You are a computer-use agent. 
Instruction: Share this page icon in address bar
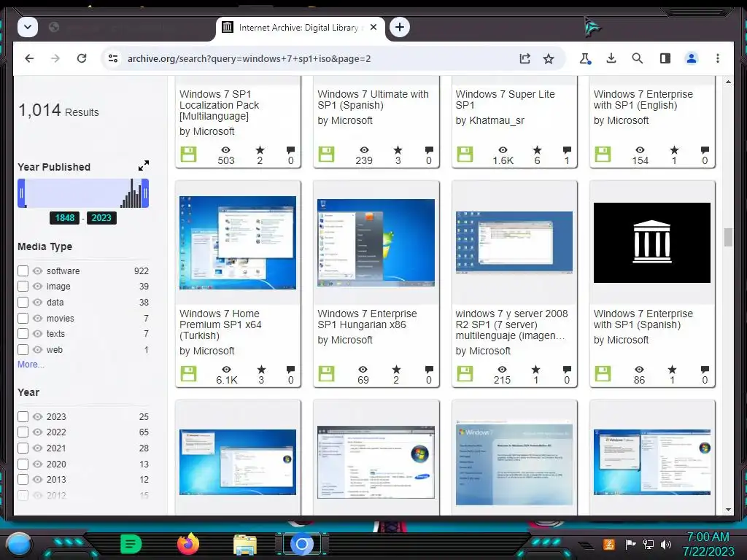click(x=525, y=58)
